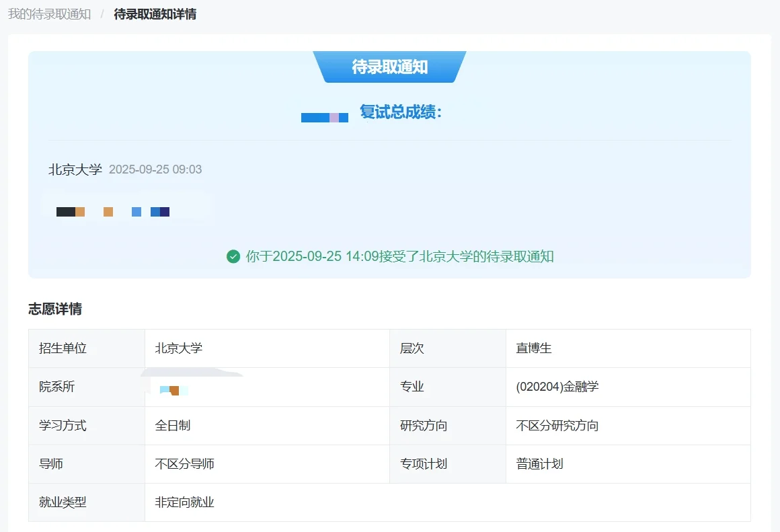This screenshot has width=780, height=532.
Task: Click the 全日制 value cell
Action: (267, 426)
